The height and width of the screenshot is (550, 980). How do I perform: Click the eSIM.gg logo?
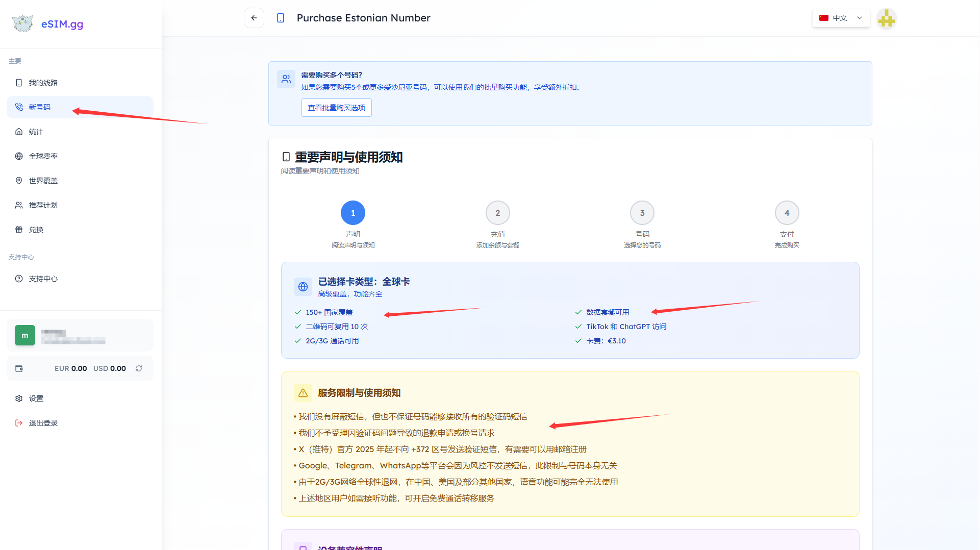47,24
